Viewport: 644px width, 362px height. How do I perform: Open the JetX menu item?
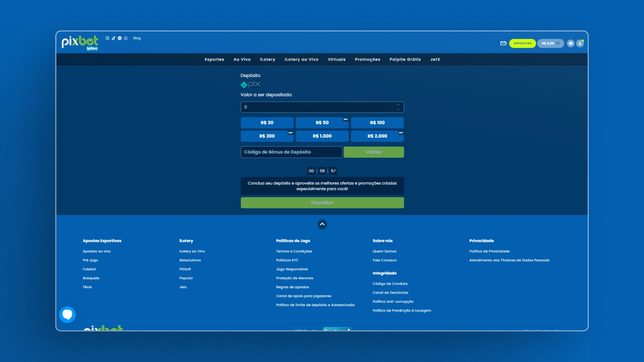[x=435, y=59]
